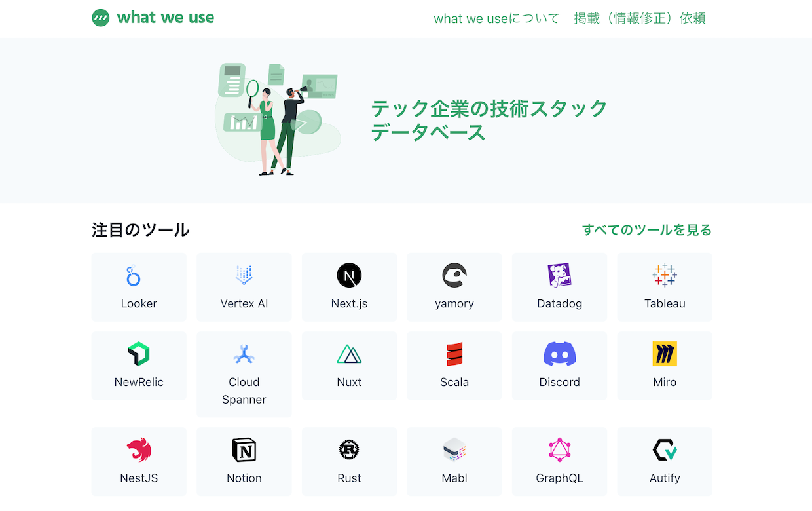Open the Cloud Spanner wrench icon
Screen dimensions: 812x511
pyautogui.click(x=244, y=354)
